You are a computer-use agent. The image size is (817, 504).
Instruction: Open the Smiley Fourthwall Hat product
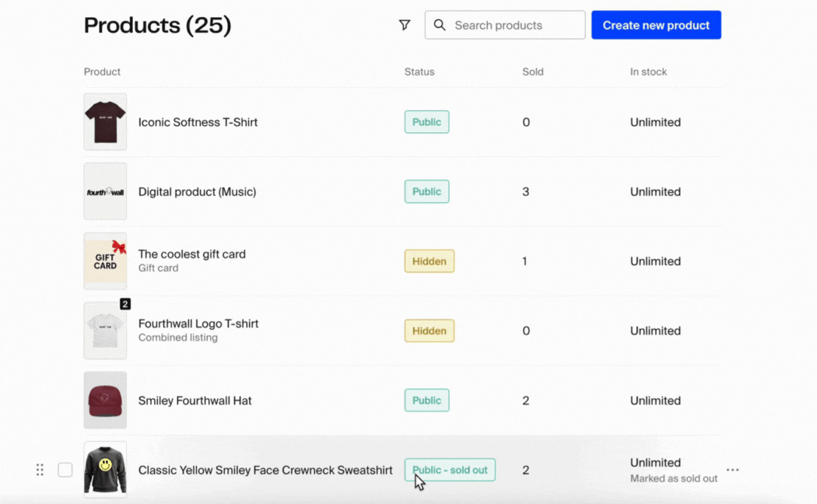click(195, 400)
